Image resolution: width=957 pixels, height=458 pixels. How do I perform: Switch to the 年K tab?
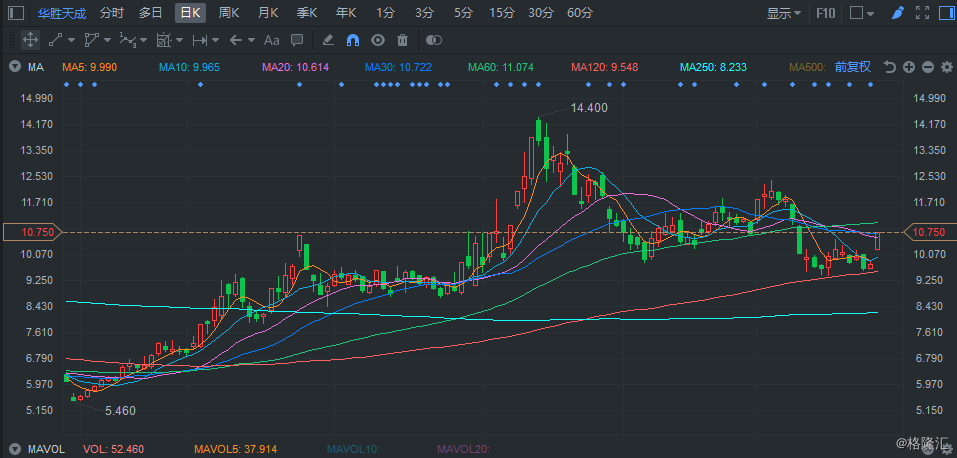[346, 13]
